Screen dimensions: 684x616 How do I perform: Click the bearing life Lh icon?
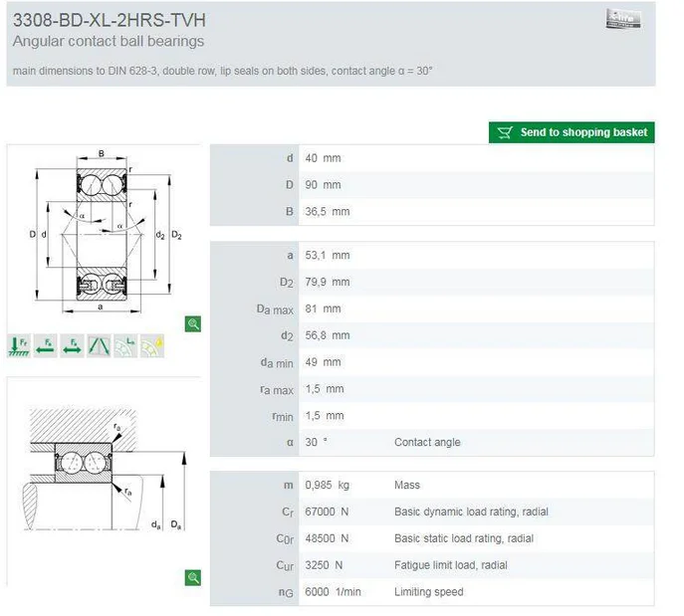pyautogui.click(x=125, y=345)
